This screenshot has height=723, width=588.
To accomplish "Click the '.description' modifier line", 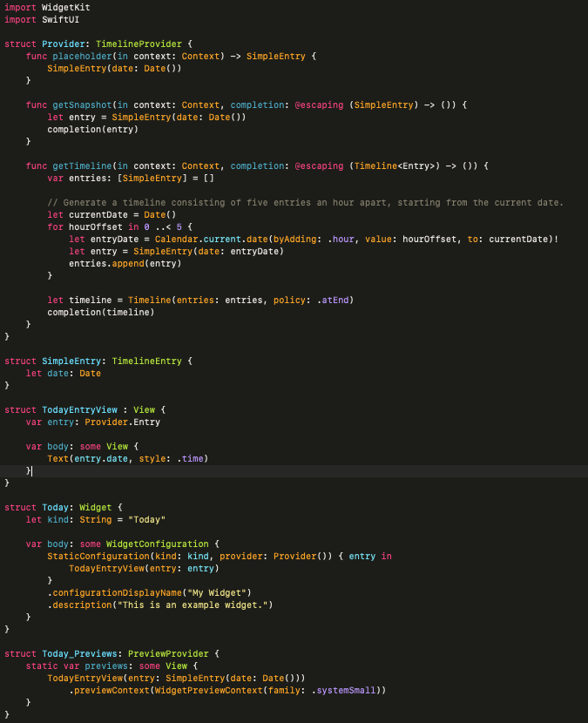I will click(x=160, y=605).
